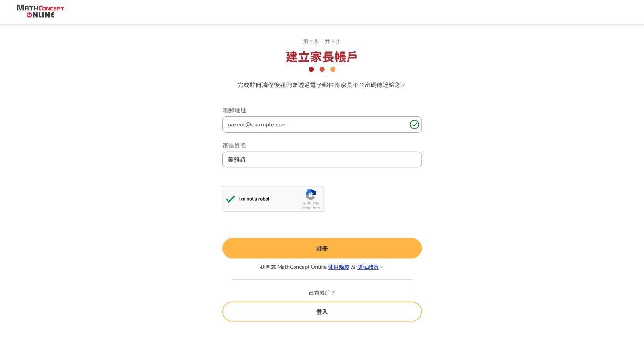This screenshot has height=362, width=644.
Task: Click the reCAPTCHA logo icon
Action: (311, 195)
